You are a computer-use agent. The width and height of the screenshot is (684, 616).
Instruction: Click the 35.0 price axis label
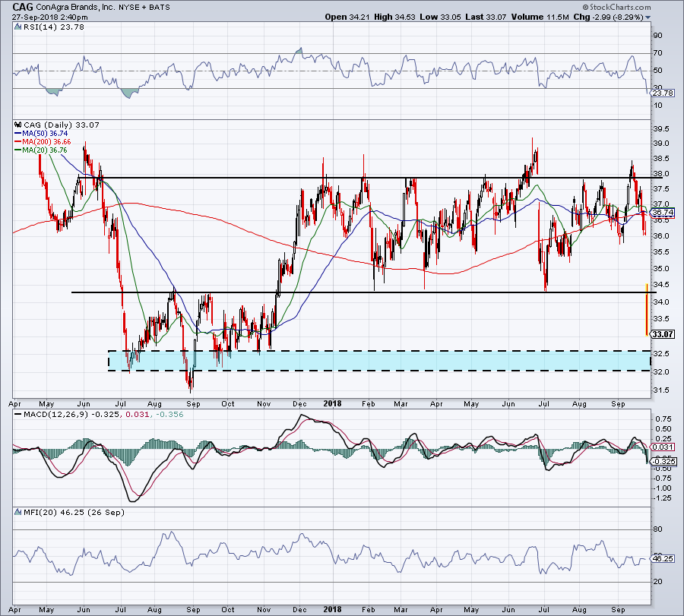pos(661,269)
